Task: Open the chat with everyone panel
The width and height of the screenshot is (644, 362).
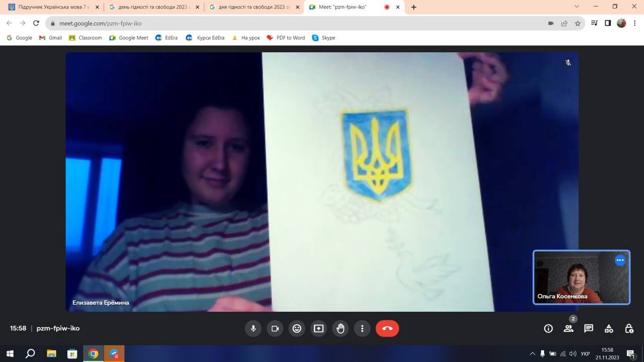Action: (589, 328)
